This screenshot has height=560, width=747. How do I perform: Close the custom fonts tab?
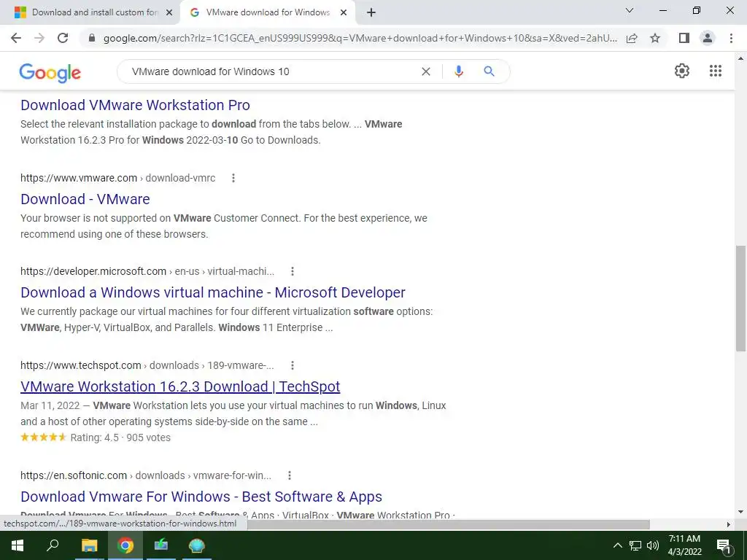click(169, 12)
